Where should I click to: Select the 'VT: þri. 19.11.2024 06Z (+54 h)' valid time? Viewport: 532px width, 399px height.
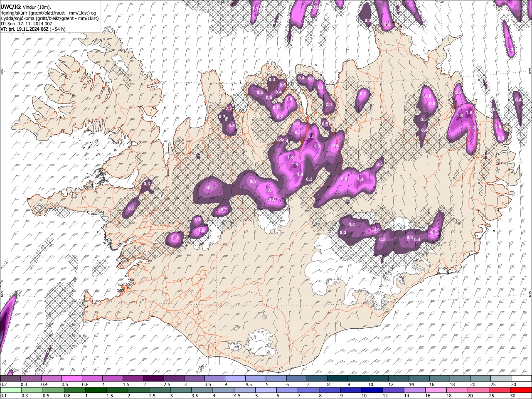(x=33, y=29)
